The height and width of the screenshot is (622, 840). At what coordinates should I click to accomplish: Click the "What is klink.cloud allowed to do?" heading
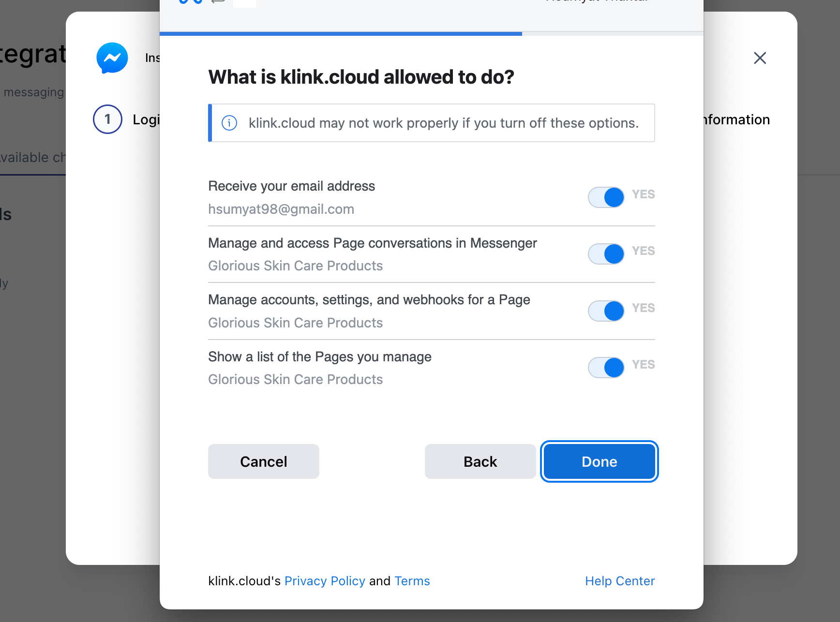pos(361,77)
